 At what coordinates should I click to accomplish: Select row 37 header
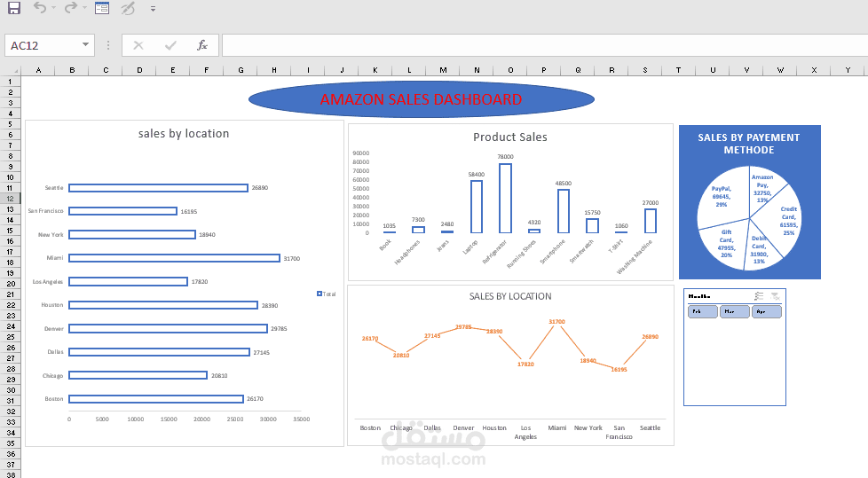coord(10,464)
